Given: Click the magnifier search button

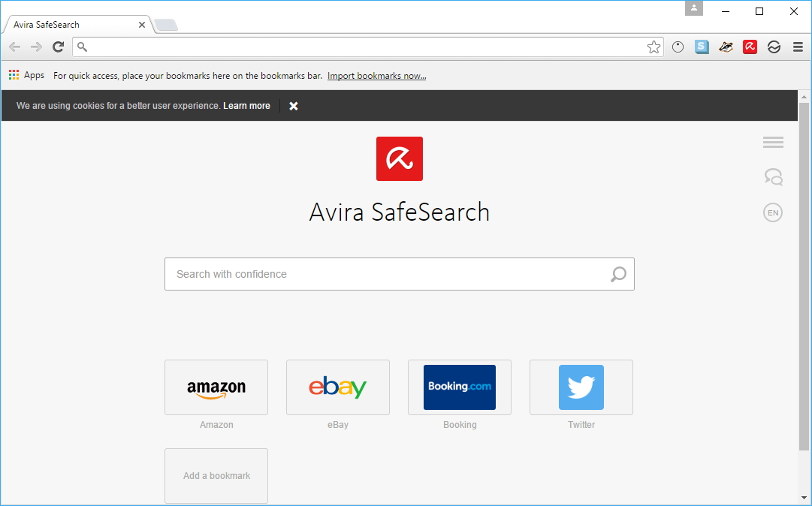Looking at the screenshot, I should (x=618, y=274).
